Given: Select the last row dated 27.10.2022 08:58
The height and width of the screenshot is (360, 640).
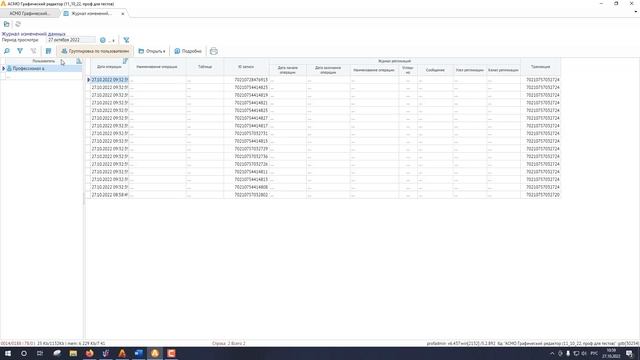Looking at the screenshot, I should (109, 195).
